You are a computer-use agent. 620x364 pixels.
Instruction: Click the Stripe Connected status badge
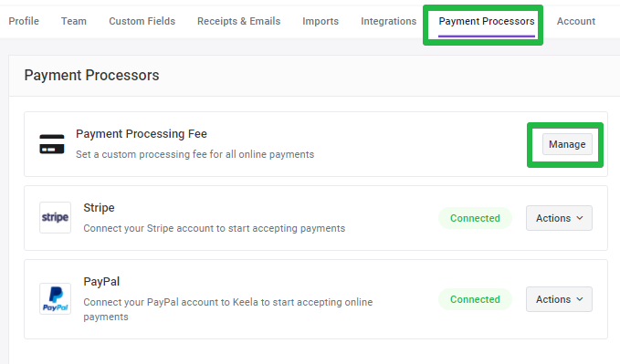(475, 218)
